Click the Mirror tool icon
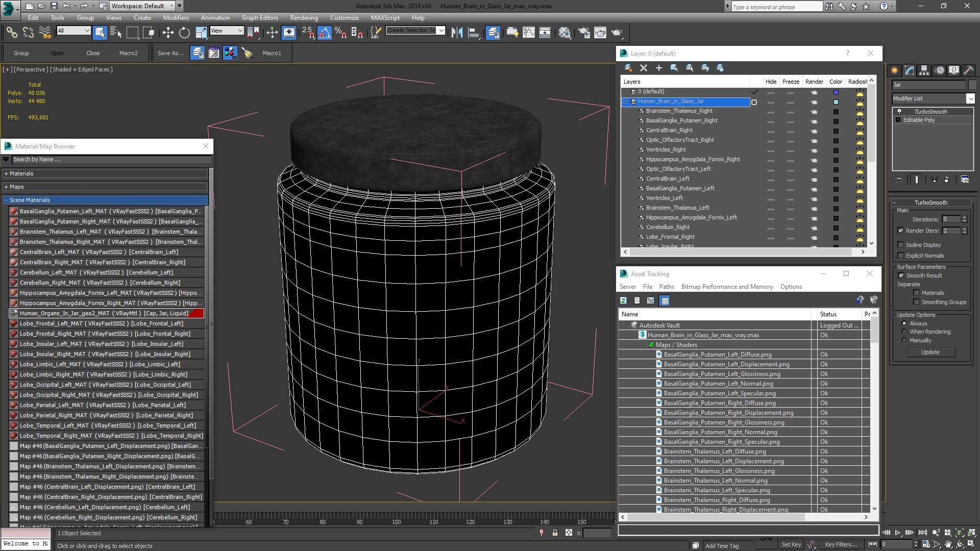The height and width of the screenshot is (551, 980). tap(457, 33)
